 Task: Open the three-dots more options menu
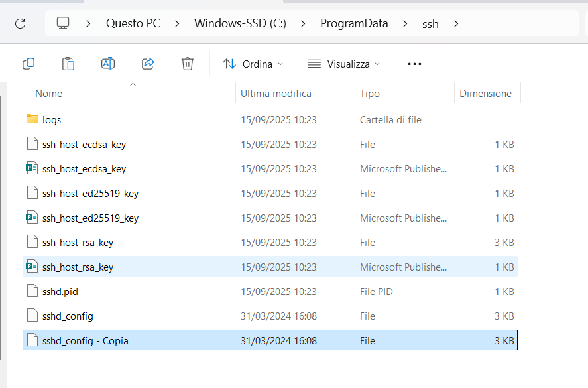[414, 64]
